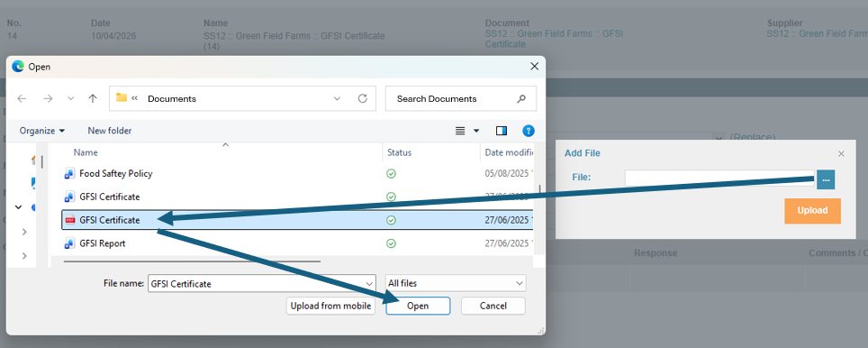The height and width of the screenshot is (348, 868).
Task: Click the refresh icon in address bar
Action: pyautogui.click(x=363, y=98)
